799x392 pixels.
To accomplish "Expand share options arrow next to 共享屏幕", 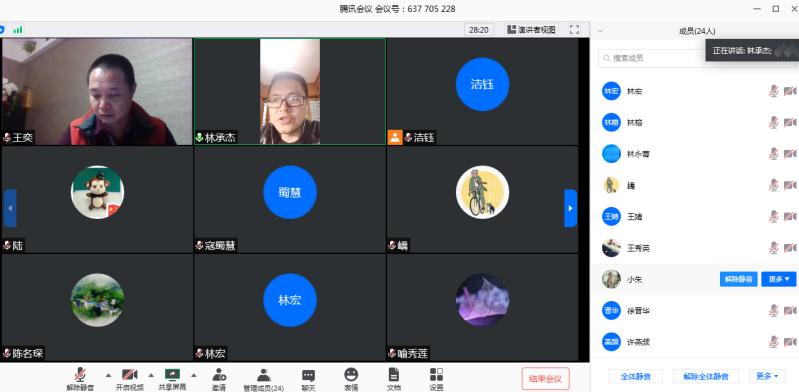I will pyautogui.click(x=194, y=375).
